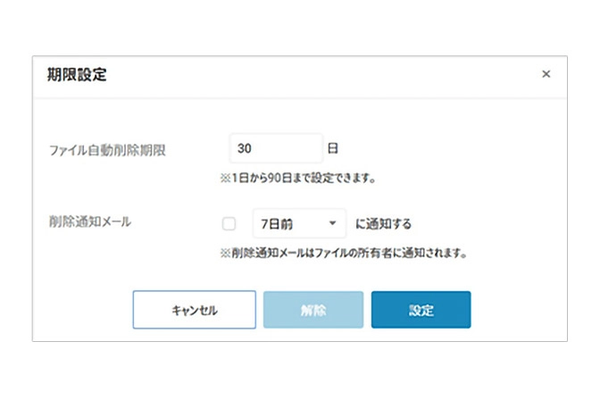This screenshot has width=600, height=400.
Task: Click the blank dialog area left of キャンセル
Action: click(x=80, y=310)
